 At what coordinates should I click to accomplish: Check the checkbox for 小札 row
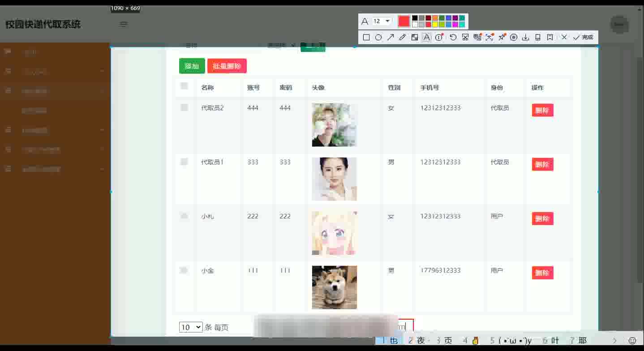[x=184, y=216]
